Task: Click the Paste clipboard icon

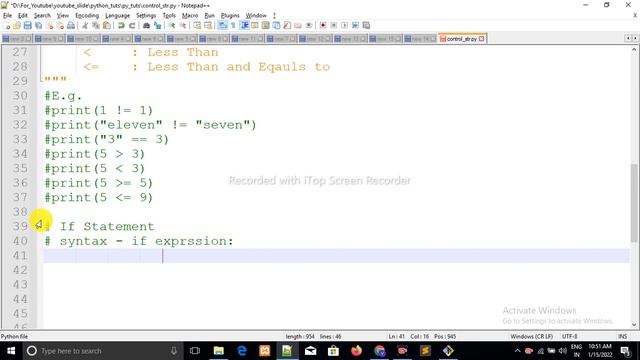Action: coord(107,26)
